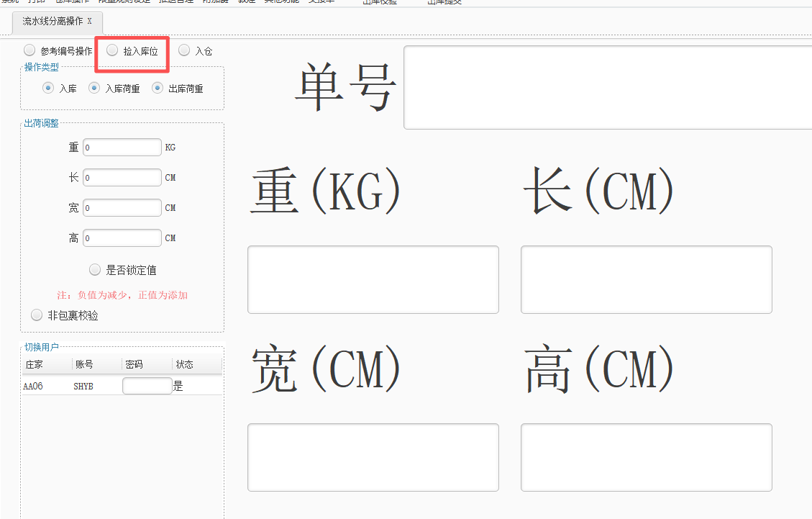
Task: Switch to the 流水线分离操作 tab
Action: tap(52, 22)
